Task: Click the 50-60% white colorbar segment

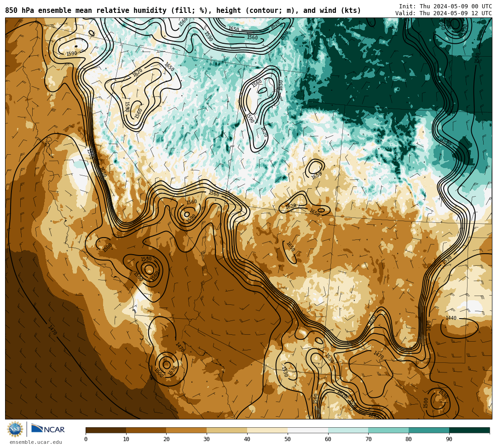Action: point(308,430)
